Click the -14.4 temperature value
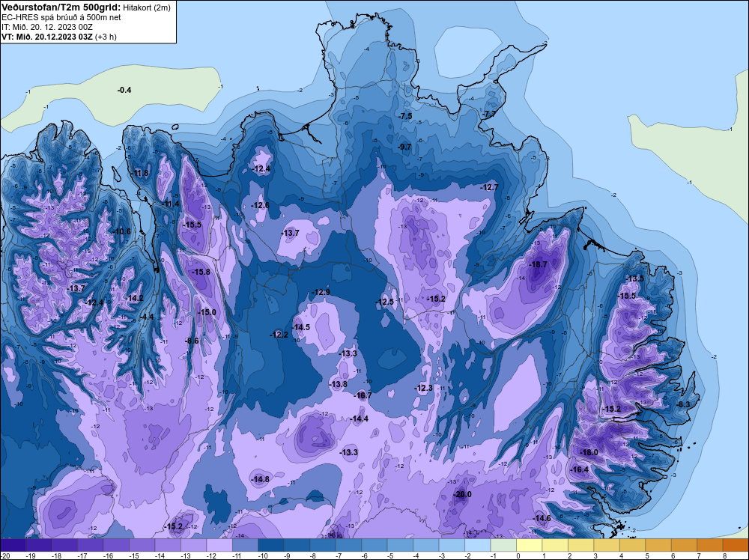This screenshot has width=749, height=560. [x=360, y=419]
